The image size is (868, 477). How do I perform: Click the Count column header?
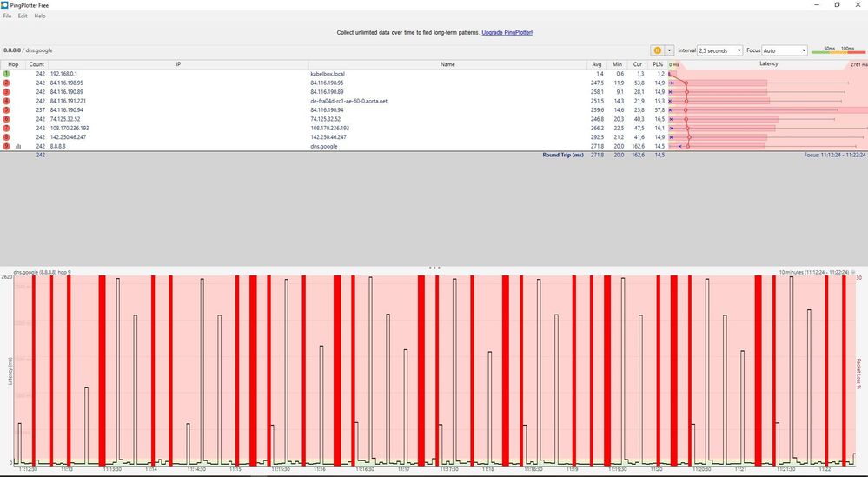pyautogui.click(x=36, y=64)
